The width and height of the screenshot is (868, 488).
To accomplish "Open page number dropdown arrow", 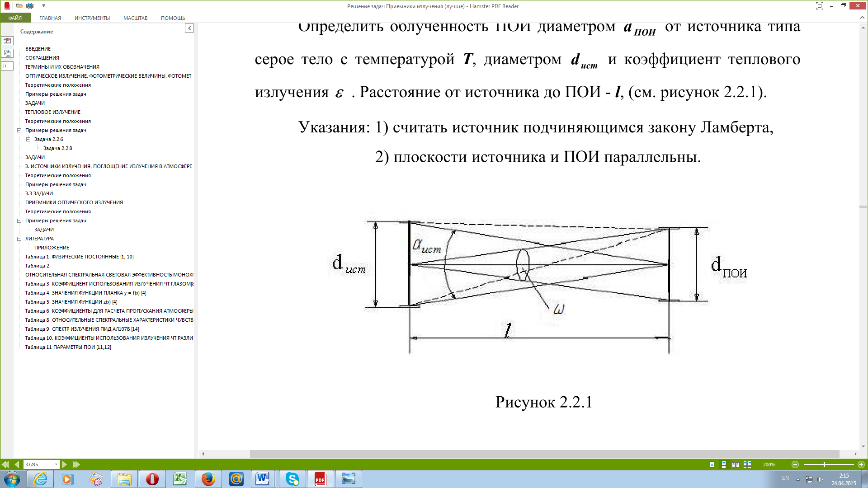I will pos(57,465).
